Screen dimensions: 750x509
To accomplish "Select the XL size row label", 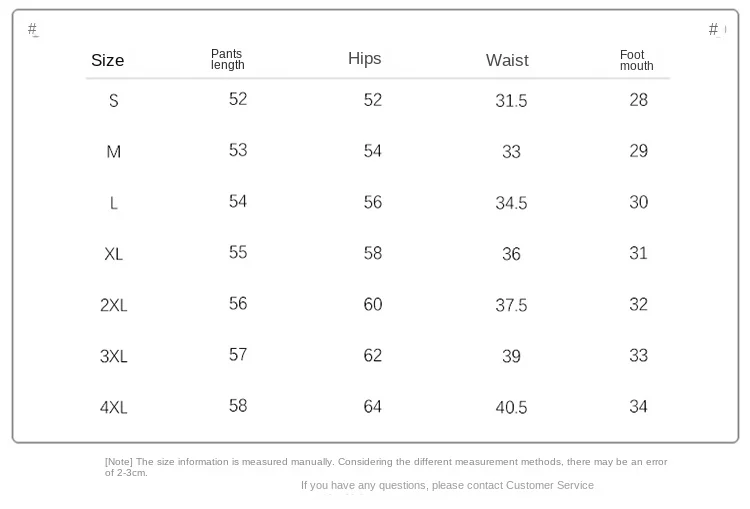I will 114,254.
